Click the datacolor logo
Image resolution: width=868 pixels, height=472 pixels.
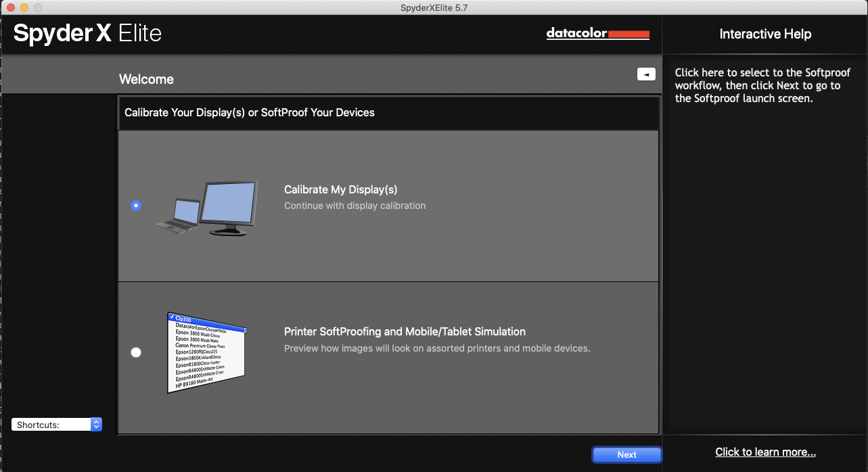click(598, 33)
